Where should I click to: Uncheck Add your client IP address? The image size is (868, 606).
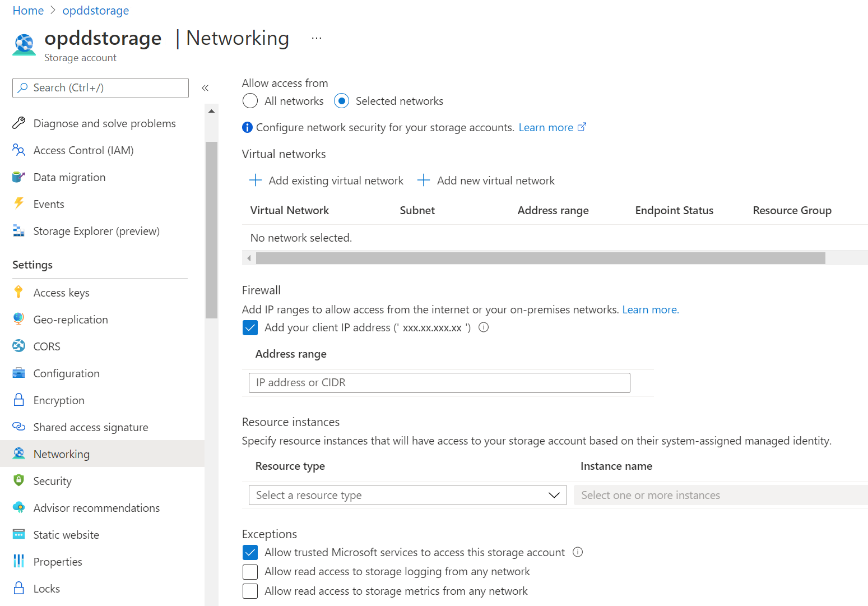point(250,327)
